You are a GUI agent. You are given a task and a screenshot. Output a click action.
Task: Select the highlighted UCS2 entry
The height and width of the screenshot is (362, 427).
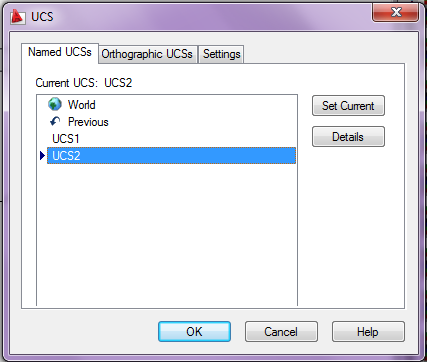pyautogui.click(x=171, y=156)
